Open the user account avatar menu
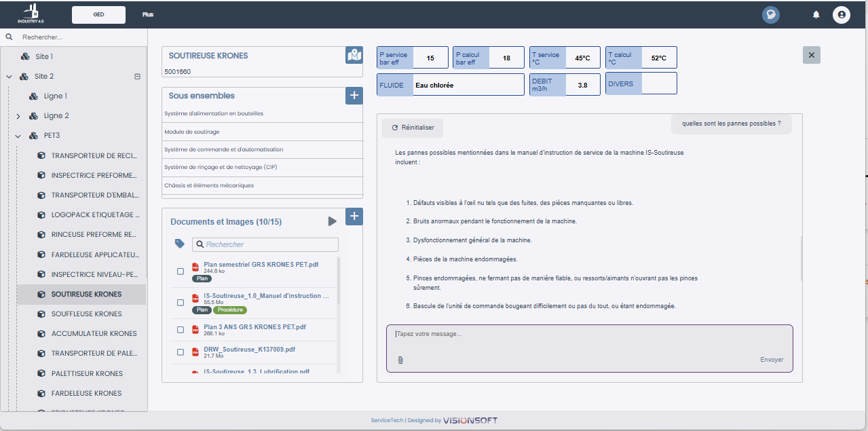Image resolution: width=868 pixels, height=431 pixels. coord(842,15)
